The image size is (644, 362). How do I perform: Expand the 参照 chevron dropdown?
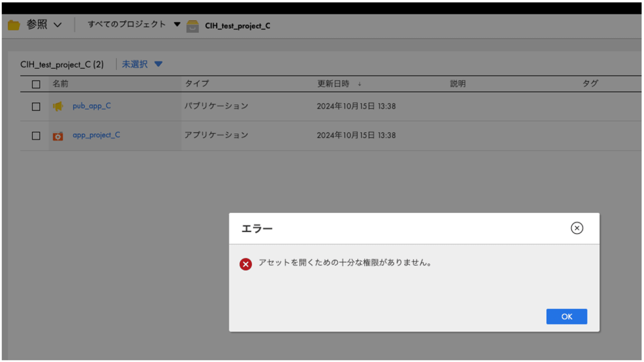pyautogui.click(x=58, y=25)
